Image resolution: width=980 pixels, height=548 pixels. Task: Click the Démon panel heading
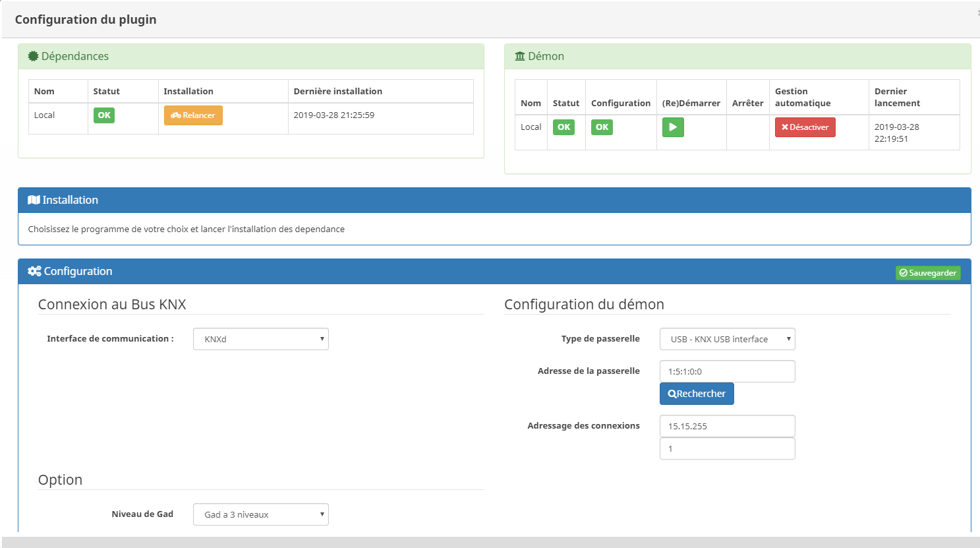click(x=737, y=57)
